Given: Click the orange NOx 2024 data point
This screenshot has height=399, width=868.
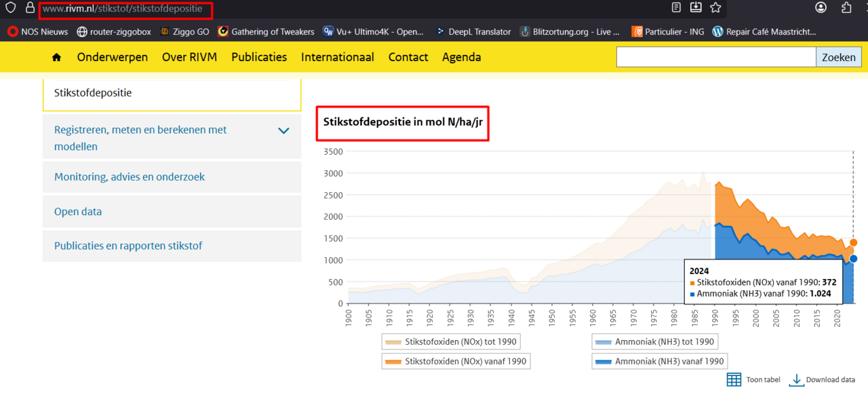Looking at the screenshot, I should [x=854, y=242].
